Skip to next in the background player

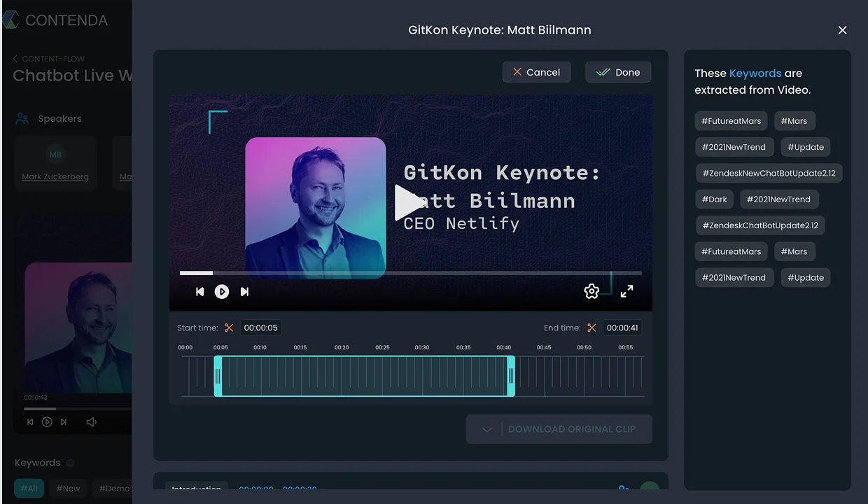(x=64, y=422)
